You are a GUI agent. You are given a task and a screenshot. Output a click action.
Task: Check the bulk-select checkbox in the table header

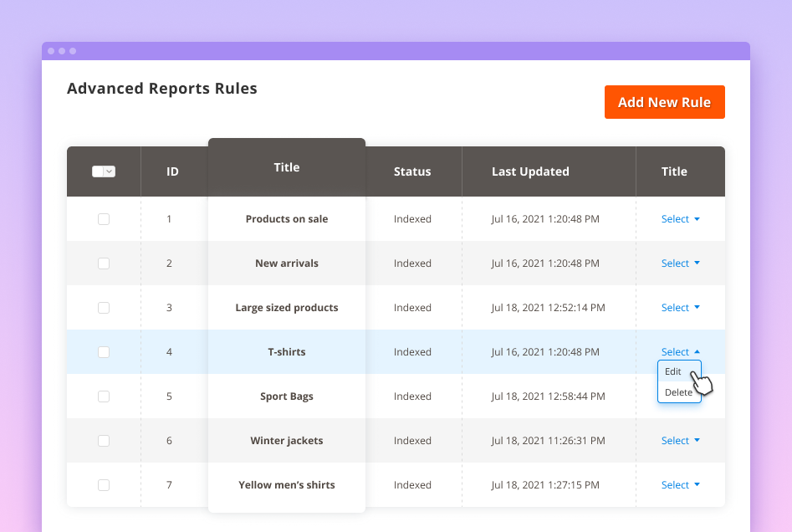pos(100,171)
